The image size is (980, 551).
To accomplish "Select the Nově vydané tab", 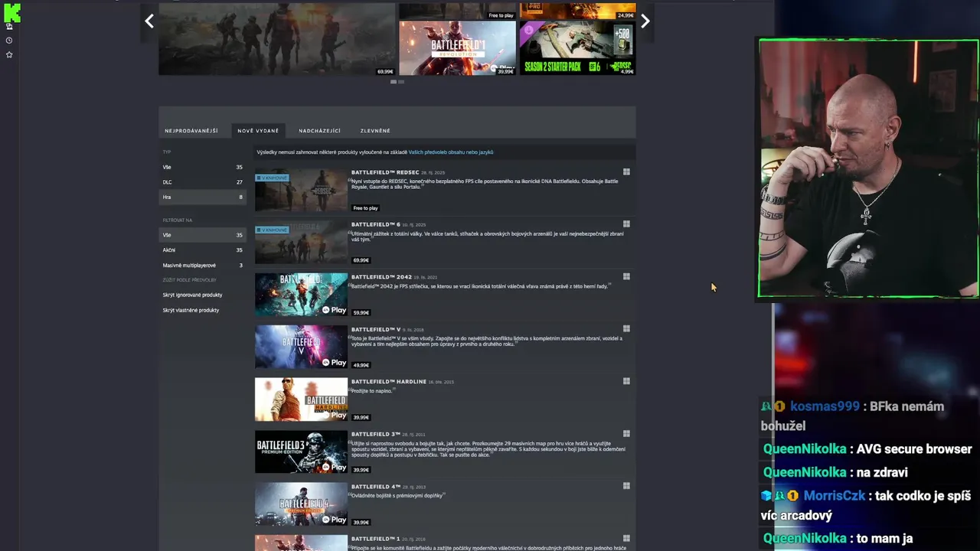I will click(258, 131).
